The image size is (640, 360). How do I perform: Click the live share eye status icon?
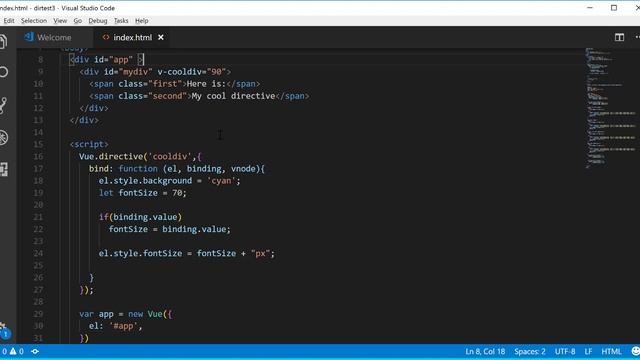click(35, 351)
